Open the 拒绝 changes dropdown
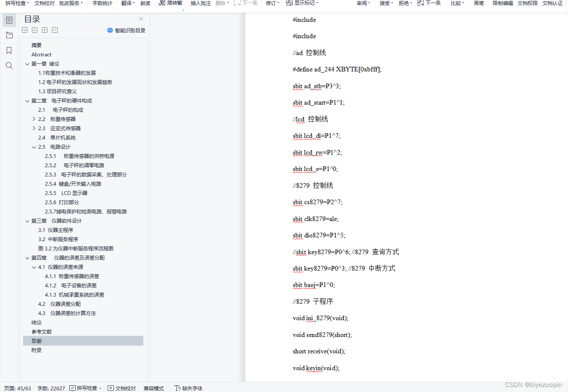This screenshot has width=568, height=392. pos(405,3)
